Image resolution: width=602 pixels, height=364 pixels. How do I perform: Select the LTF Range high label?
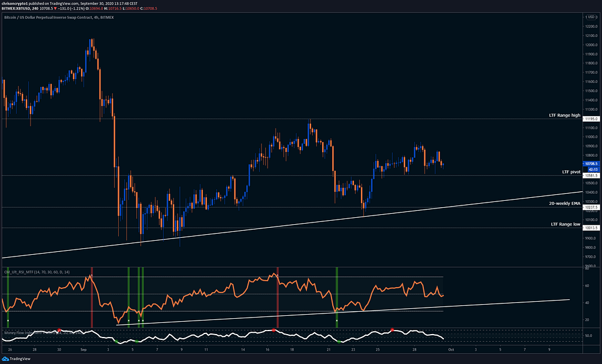click(x=564, y=115)
